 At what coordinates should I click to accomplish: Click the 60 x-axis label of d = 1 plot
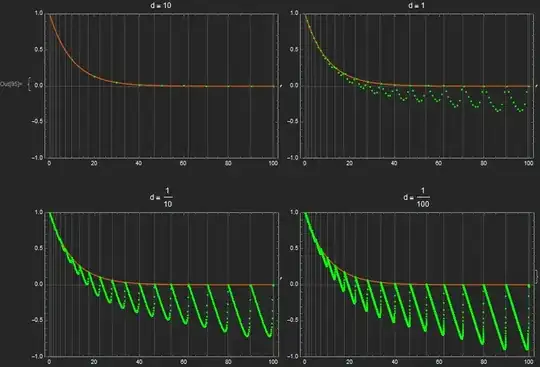point(438,163)
